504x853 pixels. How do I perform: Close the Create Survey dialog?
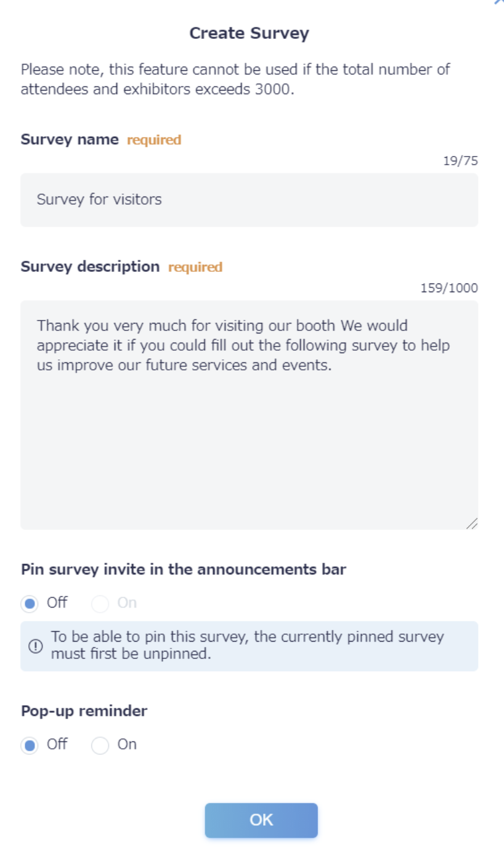(499, 2)
